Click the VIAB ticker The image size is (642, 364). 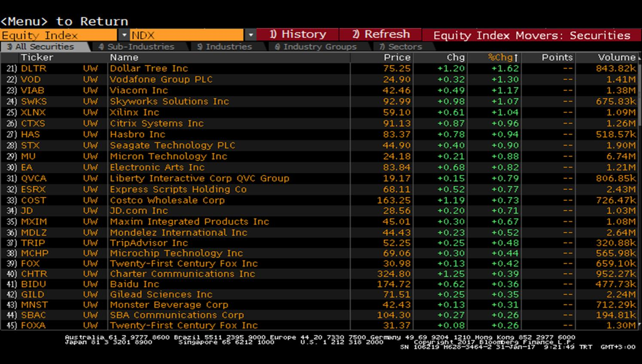(33, 91)
